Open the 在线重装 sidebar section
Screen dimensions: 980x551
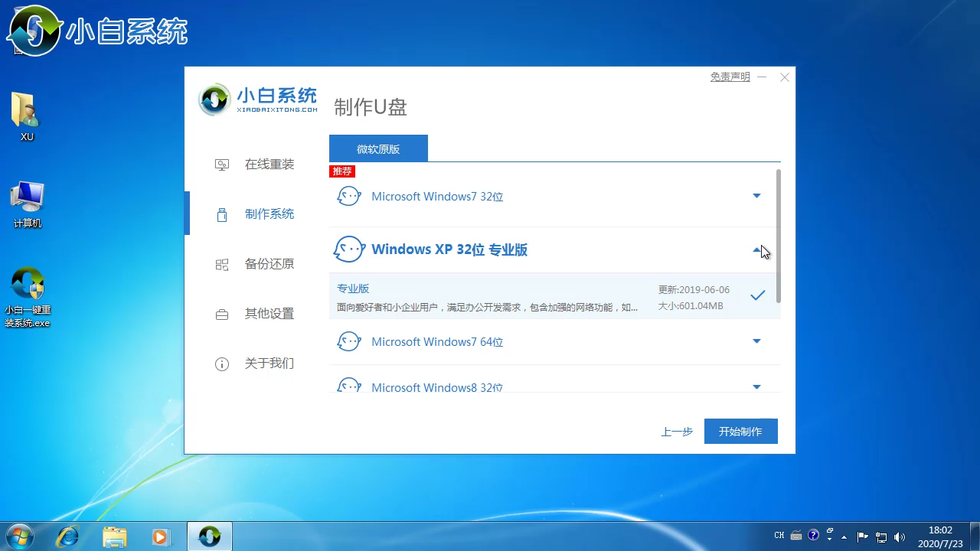click(x=269, y=165)
